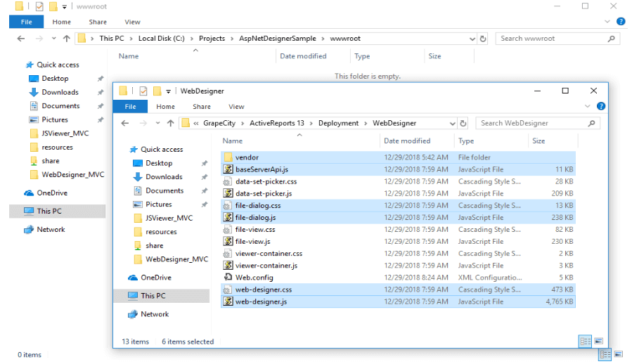Viewport: 632px width, 364px height.
Task: Select This PC in WebDesigner navigation pane
Action: [162, 296]
